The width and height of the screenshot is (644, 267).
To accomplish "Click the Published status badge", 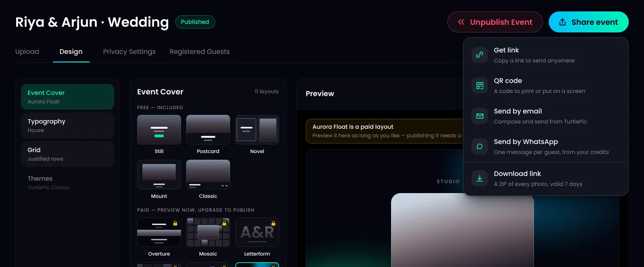I will coord(195,22).
